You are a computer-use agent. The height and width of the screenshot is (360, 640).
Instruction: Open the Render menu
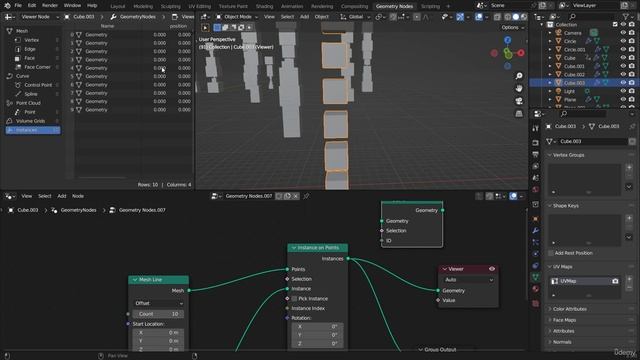[50, 6]
